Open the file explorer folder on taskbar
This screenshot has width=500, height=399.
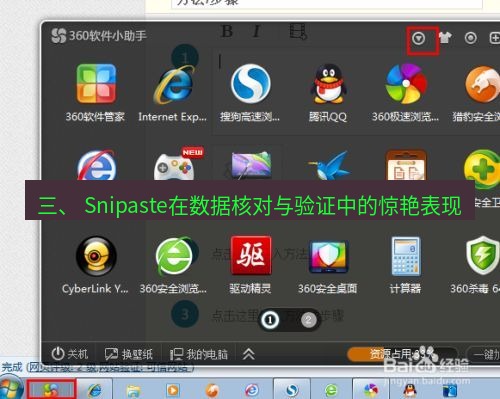(x=134, y=391)
